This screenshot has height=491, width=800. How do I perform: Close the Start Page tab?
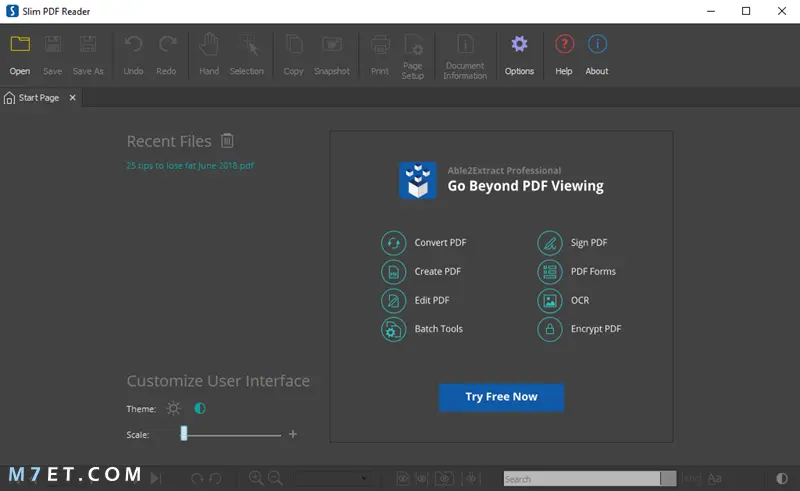(x=72, y=97)
